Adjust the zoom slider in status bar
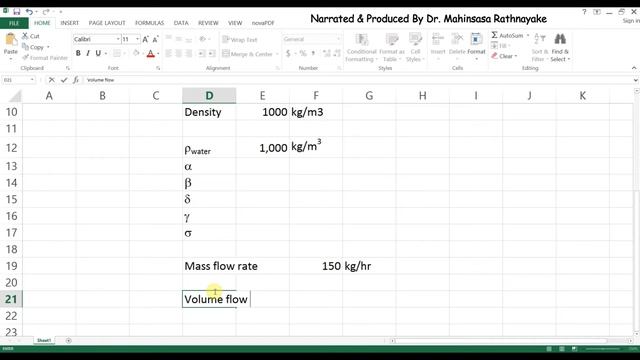 click(x=604, y=349)
